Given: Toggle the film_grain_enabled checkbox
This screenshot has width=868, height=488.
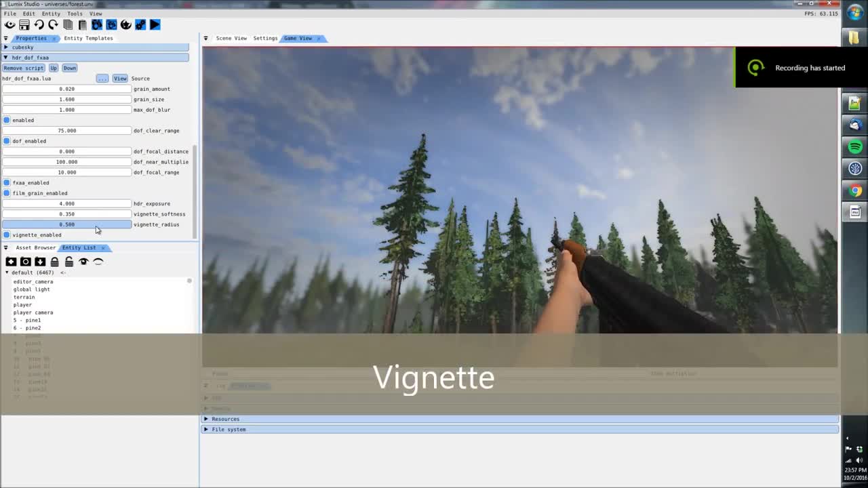Looking at the screenshot, I should click(7, 193).
